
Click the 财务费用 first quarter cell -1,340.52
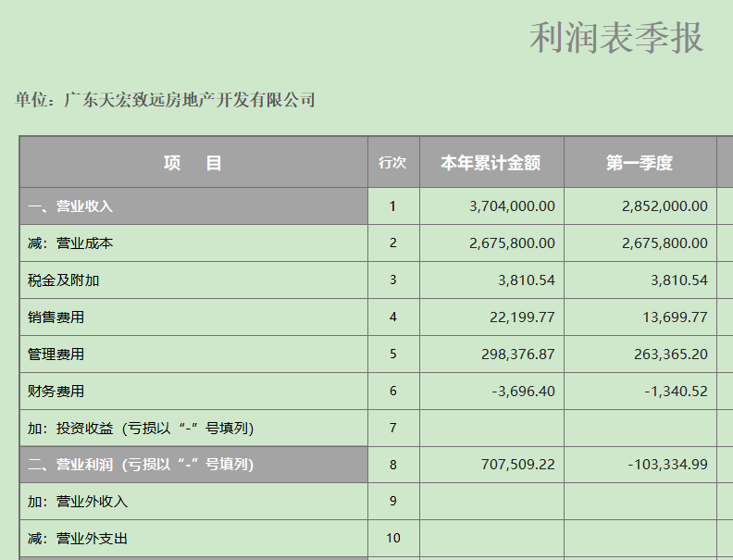pyautogui.click(x=640, y=391)
